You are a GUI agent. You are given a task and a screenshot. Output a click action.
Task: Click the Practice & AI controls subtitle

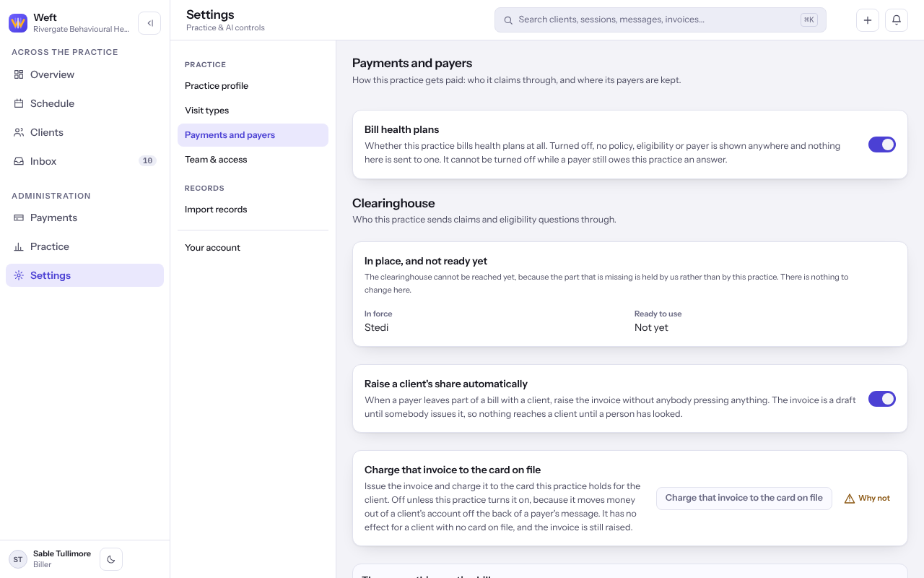pyautogui.click(x=225, y=27)
